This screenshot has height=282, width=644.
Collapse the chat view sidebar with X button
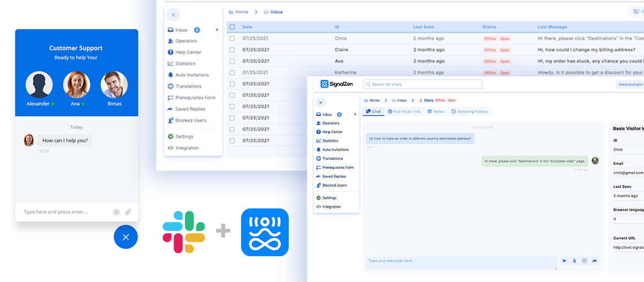(320, 103)
